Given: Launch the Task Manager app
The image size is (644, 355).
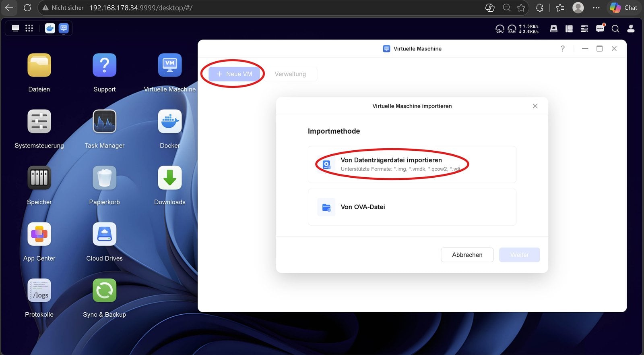Looking at the screenshot, I should click(x=105, y=121).
